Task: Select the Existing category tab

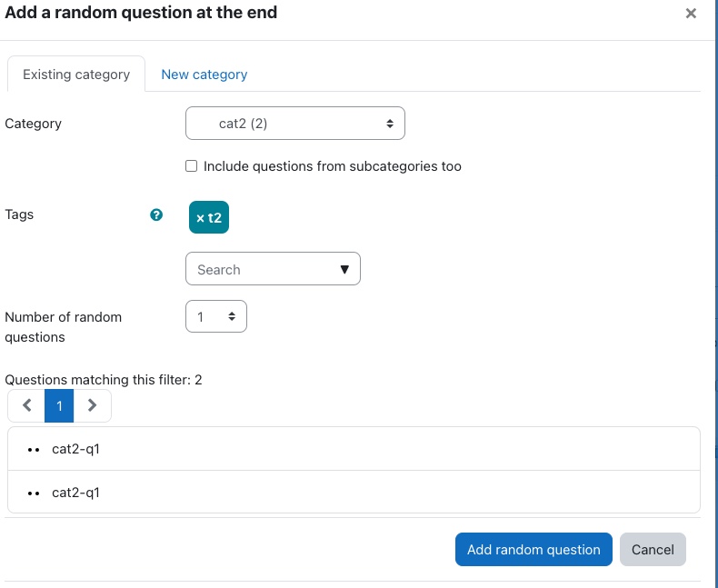Action: 76,75
